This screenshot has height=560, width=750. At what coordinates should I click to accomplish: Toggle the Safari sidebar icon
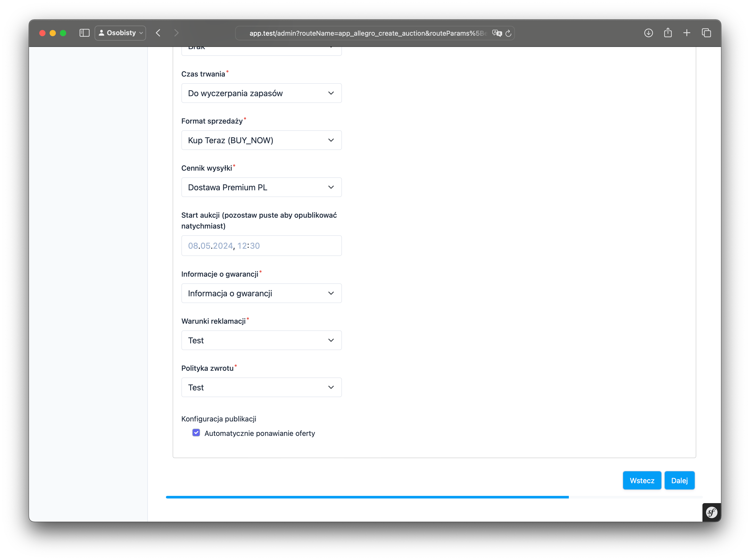[84, 33]
